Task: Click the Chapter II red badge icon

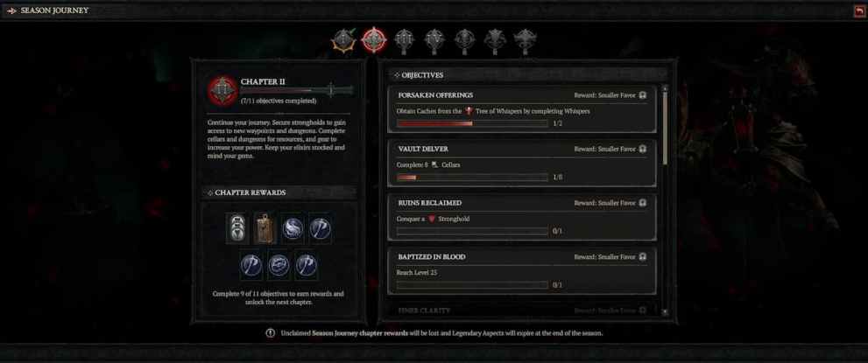Action: click(x=222, y=91)
